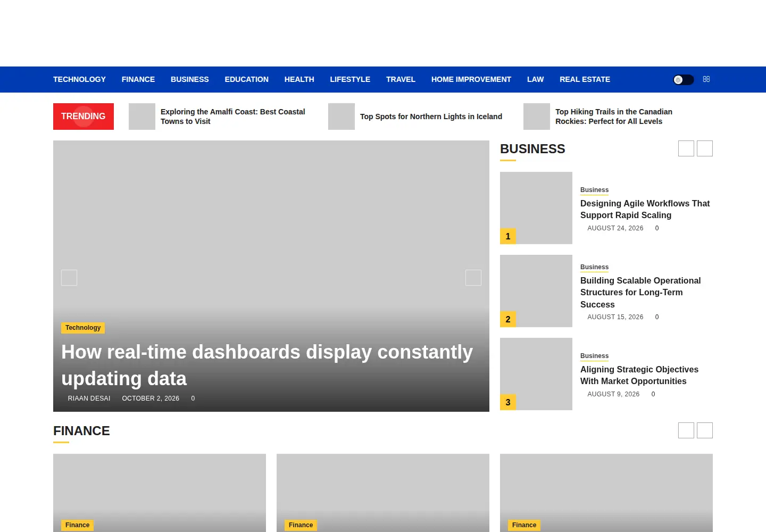Show next featured slide on dashboards banner
Image resolution: width=766 pixels, height=532 pixels.
(473, 278)
